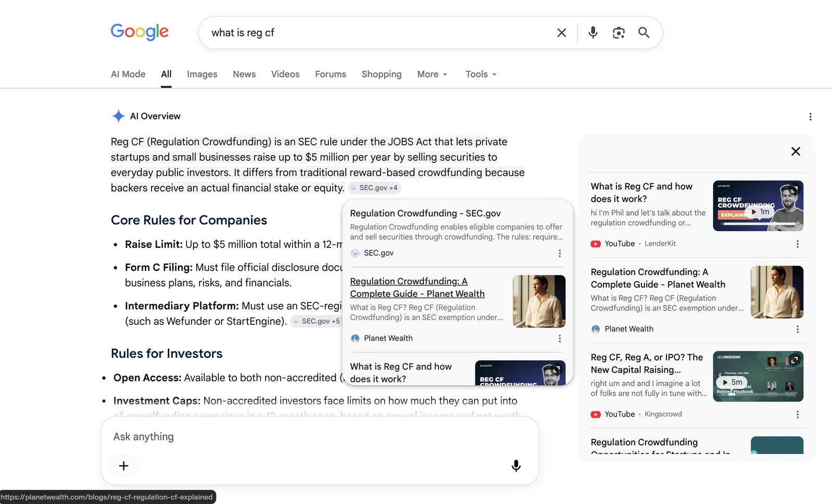
Task: Click Planet Wealth photo in popup card
Action: (539, 301)
